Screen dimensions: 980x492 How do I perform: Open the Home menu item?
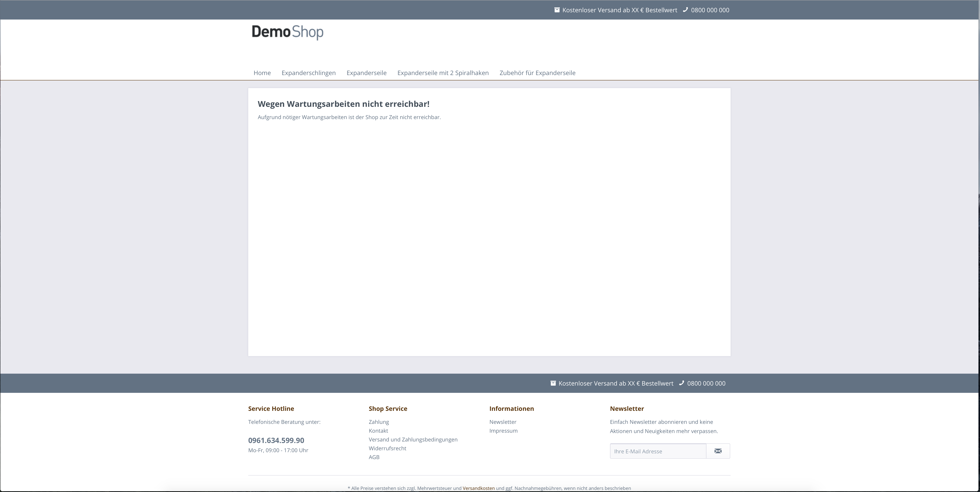click(262, 73)
